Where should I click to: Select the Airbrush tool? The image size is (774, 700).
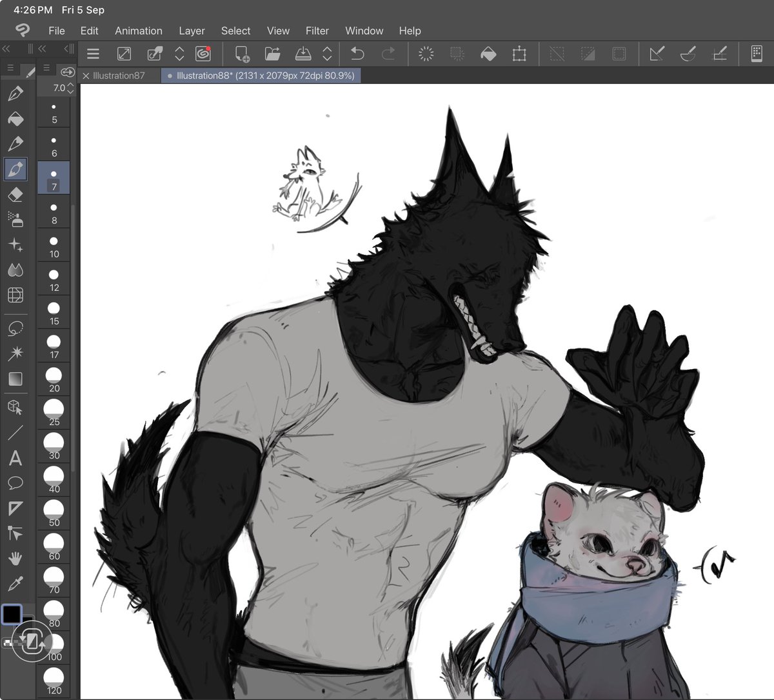(x=16, y=219)
